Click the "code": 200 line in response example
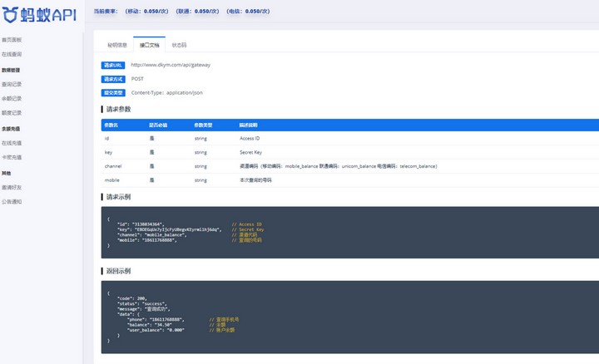The image size is (599, 364). click(132, 298)
